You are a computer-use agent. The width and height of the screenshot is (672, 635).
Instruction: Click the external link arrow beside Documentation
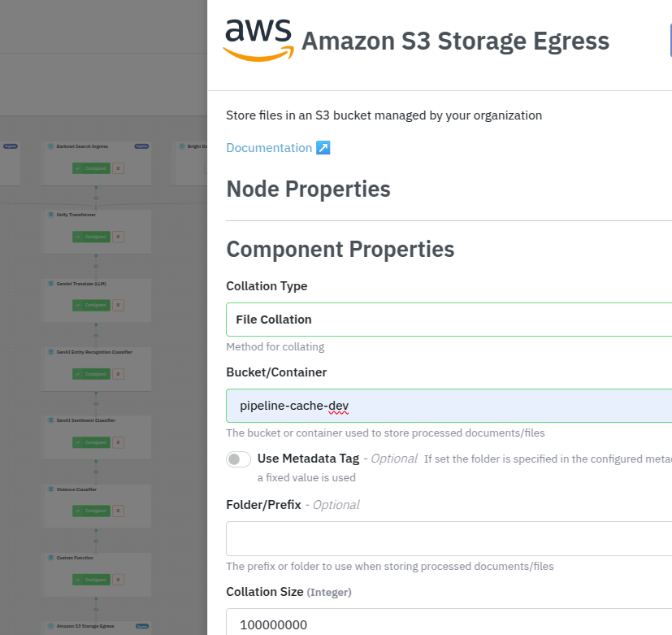(323, 148)
